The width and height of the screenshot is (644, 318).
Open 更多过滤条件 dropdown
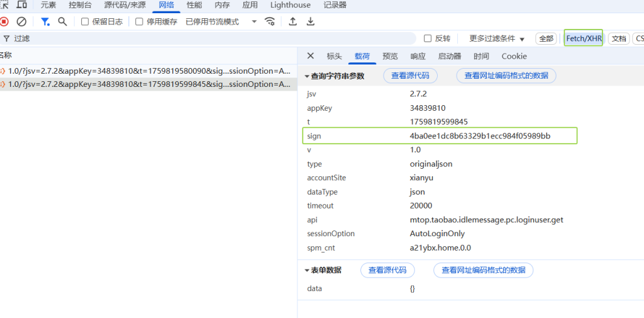pyautogui.click(x=497, y=38)
